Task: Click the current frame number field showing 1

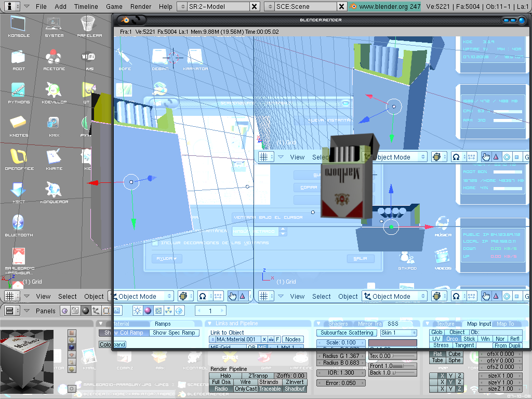Action: [x=210, y=311]
